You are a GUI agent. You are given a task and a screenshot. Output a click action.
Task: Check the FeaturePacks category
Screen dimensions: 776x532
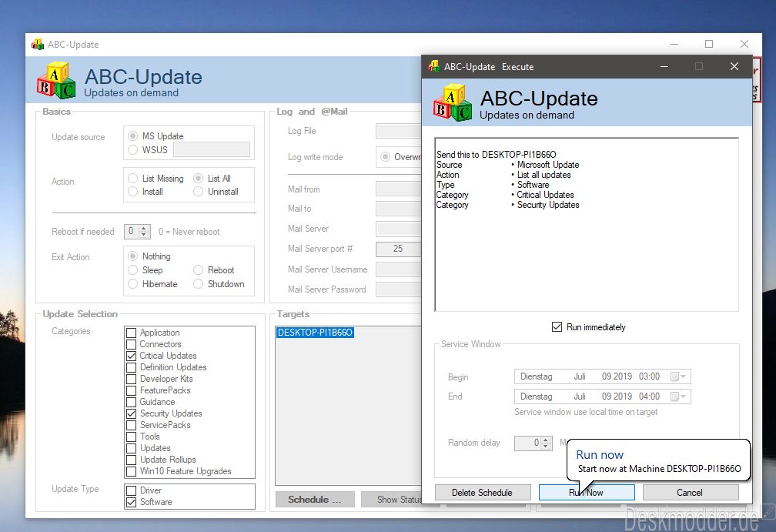point(131,390)
